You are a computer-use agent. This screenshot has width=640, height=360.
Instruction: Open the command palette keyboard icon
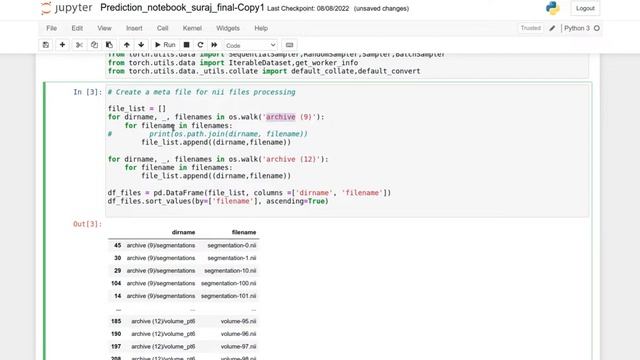click(289, 45)
